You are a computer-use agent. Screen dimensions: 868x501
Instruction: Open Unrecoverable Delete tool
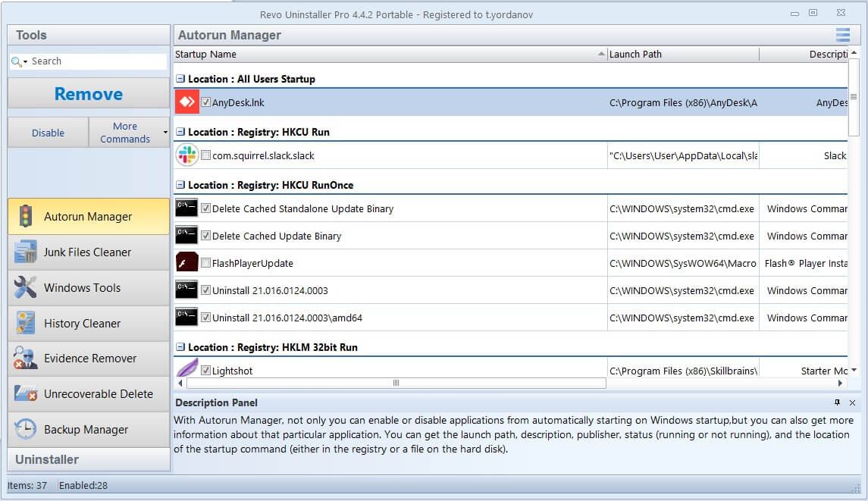tap(89, 393)
